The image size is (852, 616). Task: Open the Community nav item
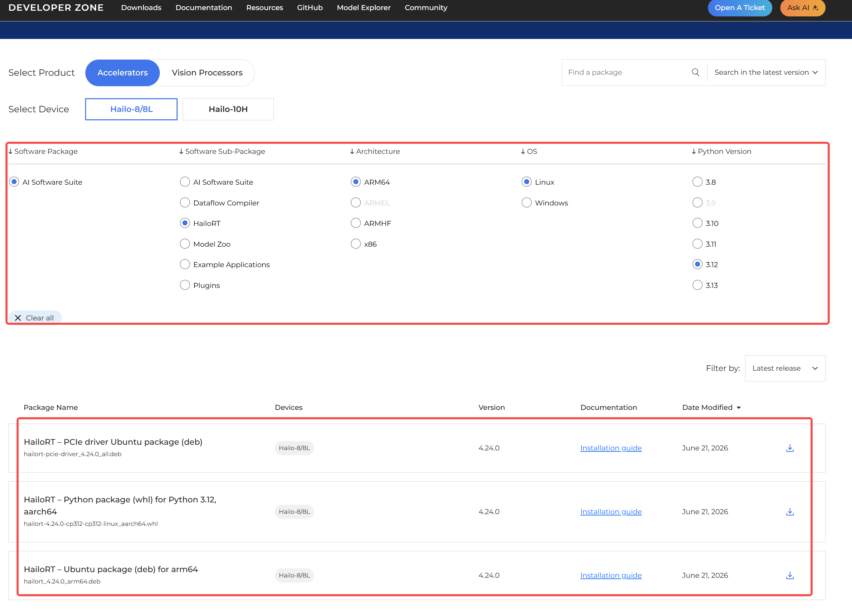tap(425, 7)
